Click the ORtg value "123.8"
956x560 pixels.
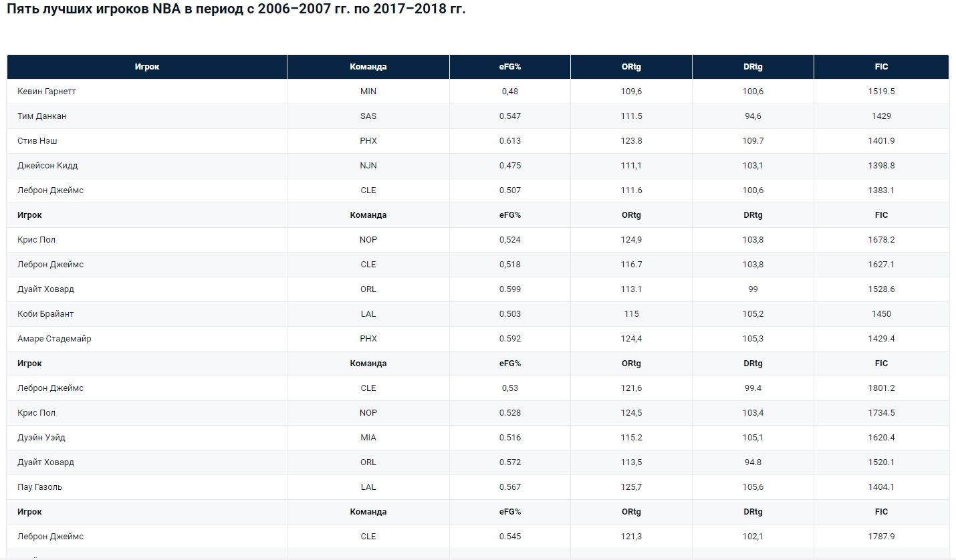[631, 141]
